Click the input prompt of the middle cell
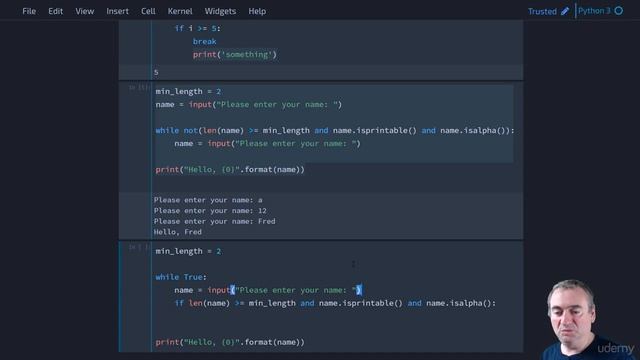Image resolution: width=640 pixels, height=360 pixels. tap(139, 88)
